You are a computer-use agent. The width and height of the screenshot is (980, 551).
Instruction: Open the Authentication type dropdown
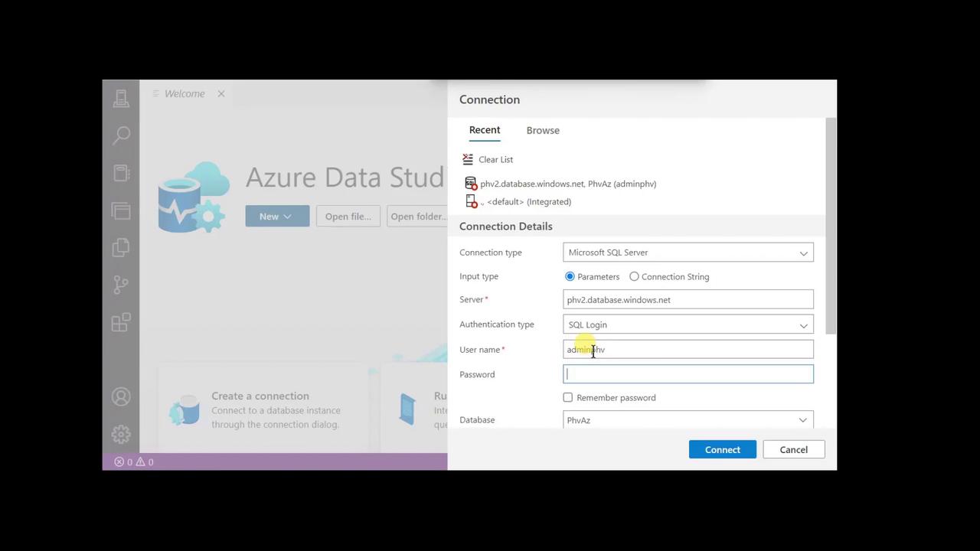pos(688,324)
